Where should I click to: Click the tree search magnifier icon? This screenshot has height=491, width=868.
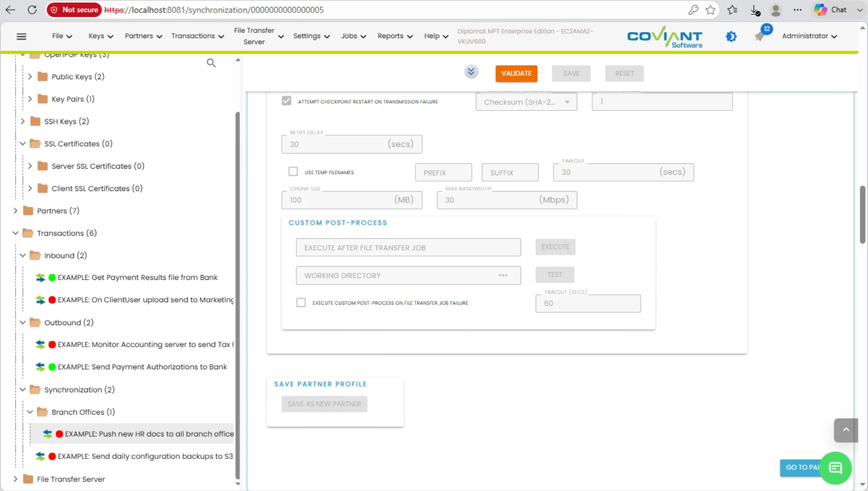(x=211, y=63)
